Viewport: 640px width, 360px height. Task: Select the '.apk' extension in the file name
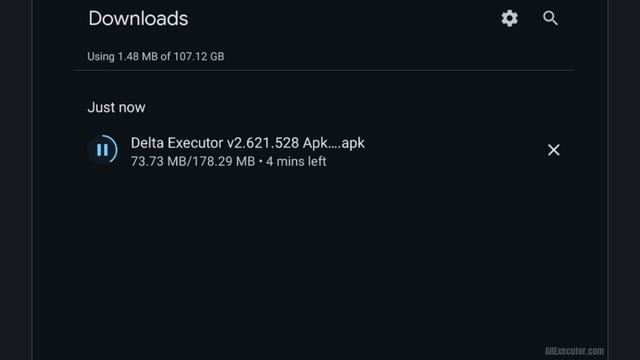[x=352, y=143]
